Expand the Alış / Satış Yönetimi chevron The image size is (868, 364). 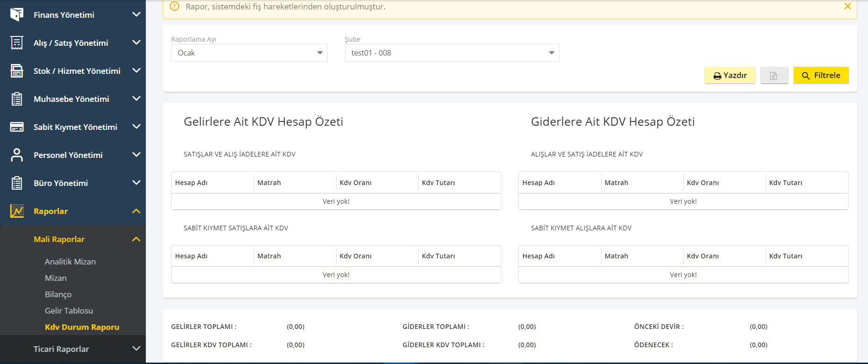click(x=136, y=43)
